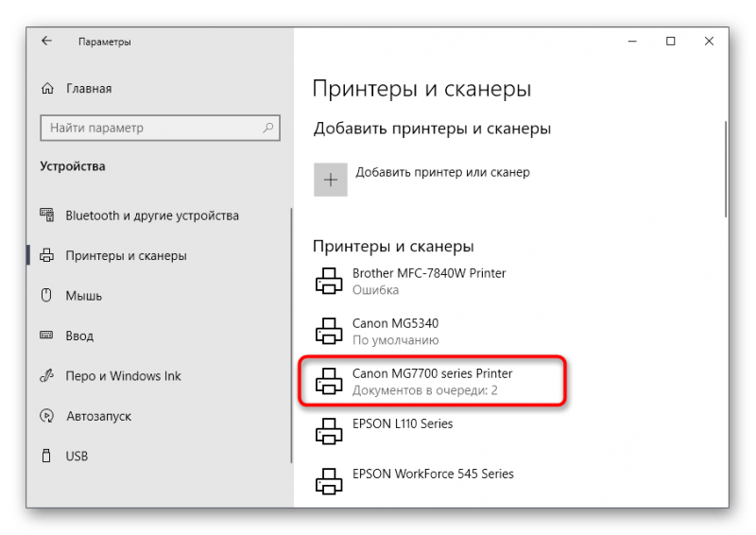
Task: Open the Автозапуск settings section
Action: click(99, 416)
